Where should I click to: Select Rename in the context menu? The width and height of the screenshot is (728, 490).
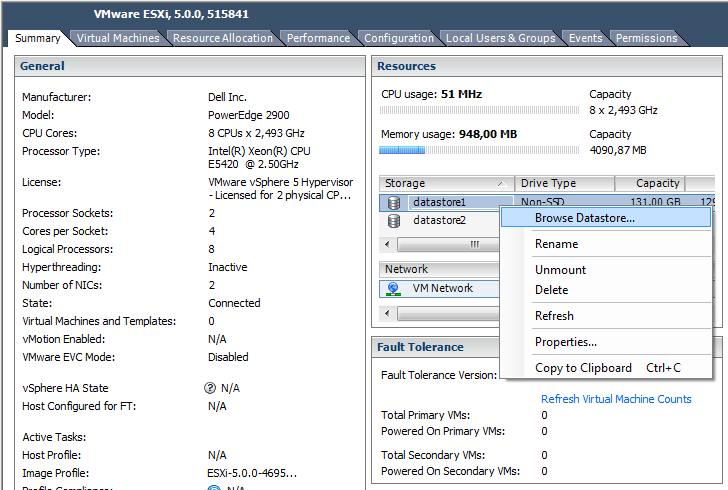(606, 244)
